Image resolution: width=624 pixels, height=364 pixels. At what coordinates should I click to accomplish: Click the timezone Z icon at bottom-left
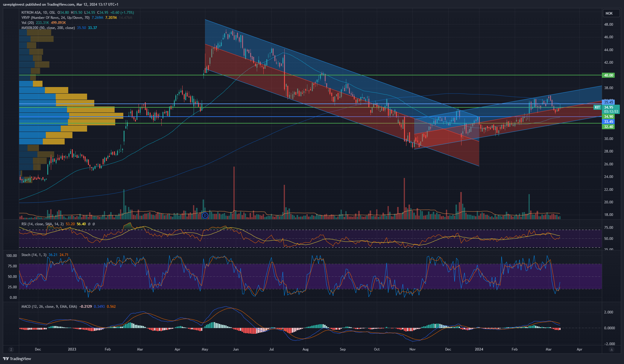(x=11, y=349)
